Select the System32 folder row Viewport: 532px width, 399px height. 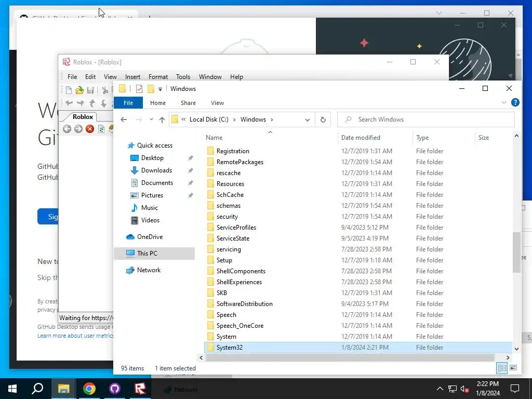click(358, 348)
